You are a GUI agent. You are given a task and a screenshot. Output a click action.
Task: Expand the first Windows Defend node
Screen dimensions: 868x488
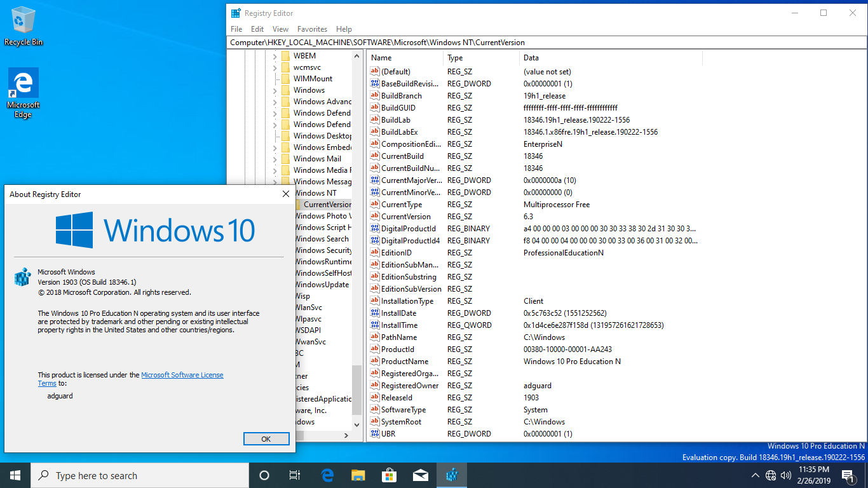point(275,113)
